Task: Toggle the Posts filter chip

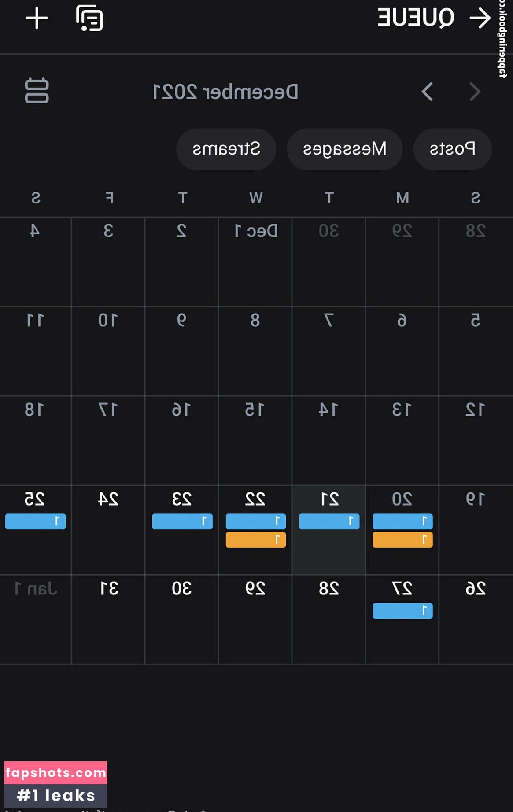Action: (x=452, y=149)
